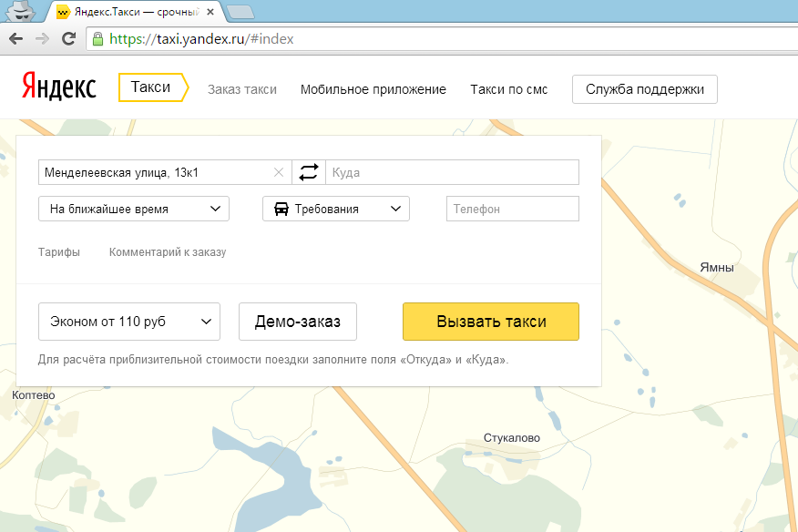Click the car icon in Требования
Screen dimensions: 798x532
point(281,209)
